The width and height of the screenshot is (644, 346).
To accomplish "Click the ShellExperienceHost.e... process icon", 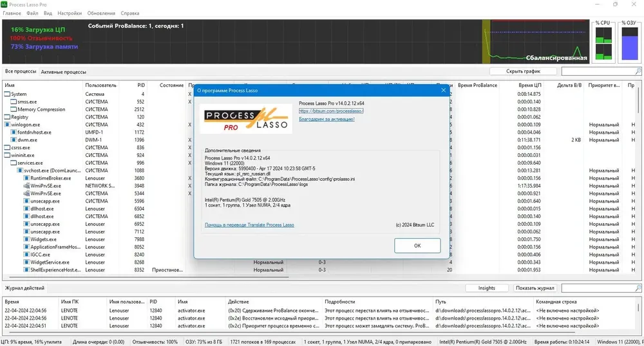I will [26, 270].
